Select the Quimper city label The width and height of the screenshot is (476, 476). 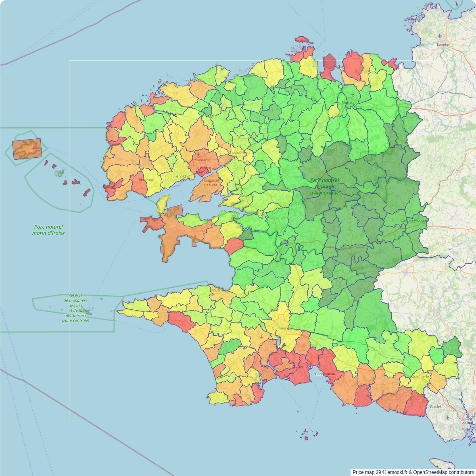coord(279,328)
